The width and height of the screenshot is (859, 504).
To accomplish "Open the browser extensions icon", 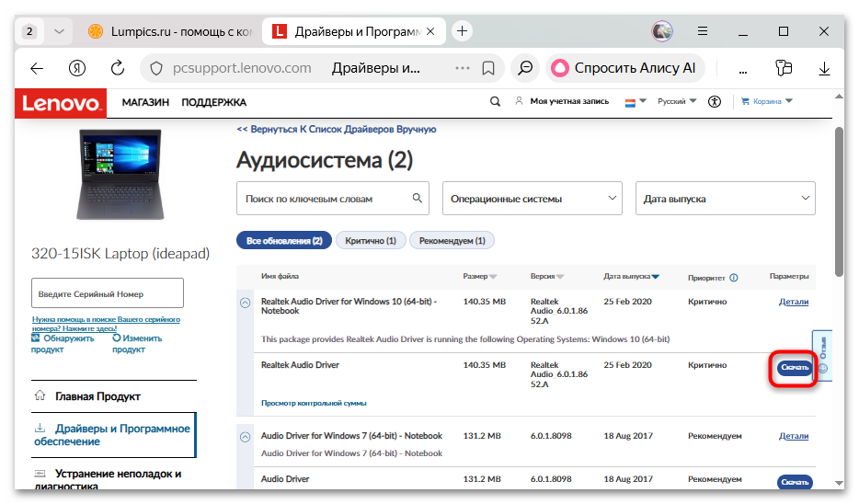I will click(784, 68).
